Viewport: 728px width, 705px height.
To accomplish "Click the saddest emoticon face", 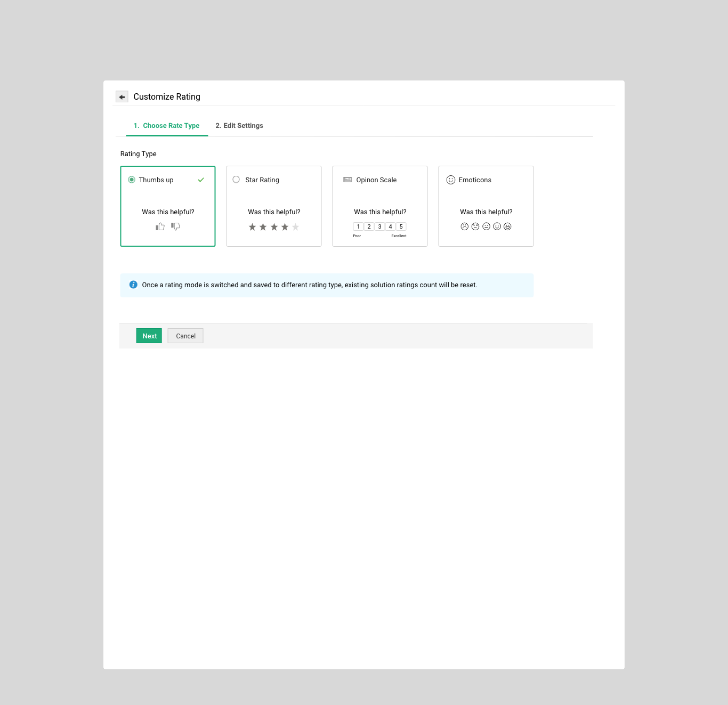I will (465, 226).
